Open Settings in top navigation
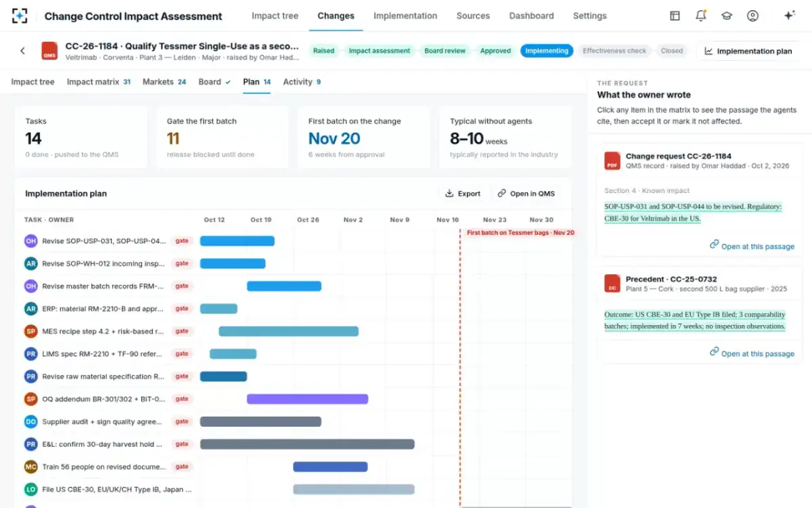This screenshot has height=508, width=812. 590,16
